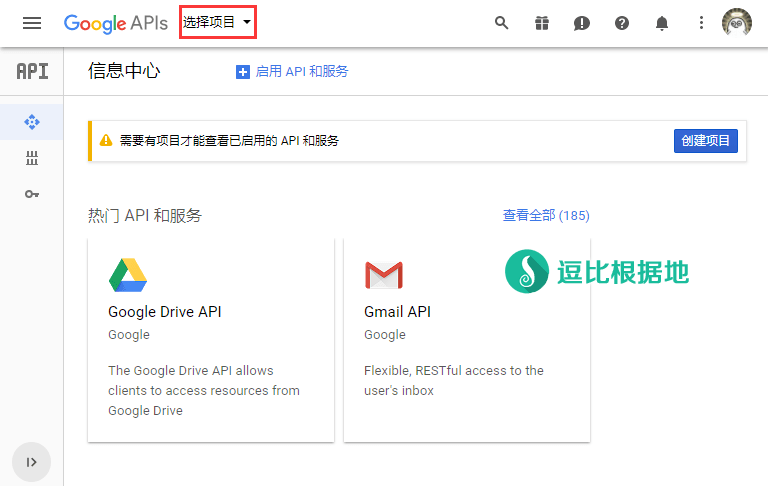Open the three-dot more options menu
The width and height of the screenshot is (768, 486).
[x=701, y=23]
